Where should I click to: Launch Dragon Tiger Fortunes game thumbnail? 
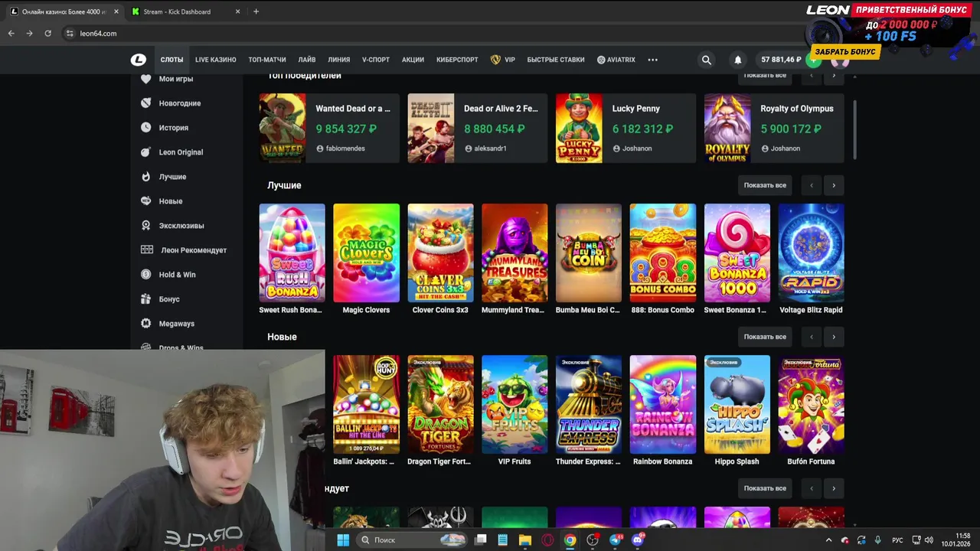(440, 404)
